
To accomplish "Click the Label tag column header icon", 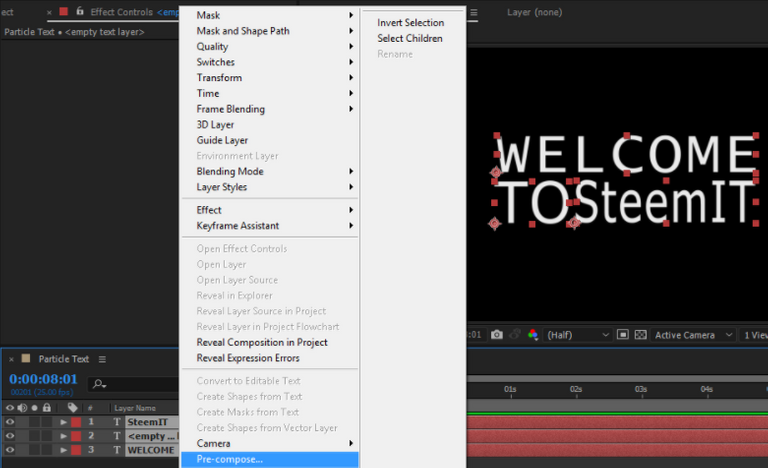I will 72,408.
